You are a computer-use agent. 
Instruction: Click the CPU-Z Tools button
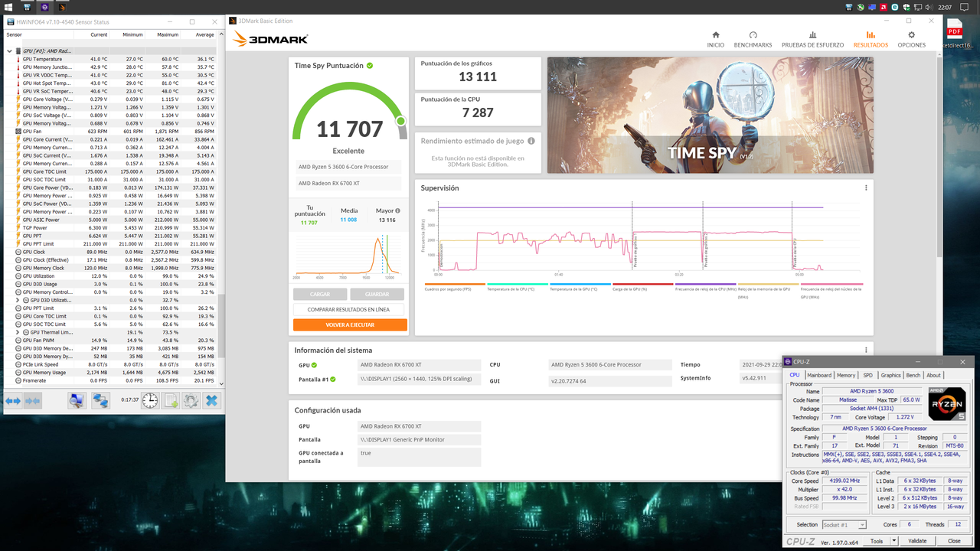pyautogui.click(x=877, y=541)
